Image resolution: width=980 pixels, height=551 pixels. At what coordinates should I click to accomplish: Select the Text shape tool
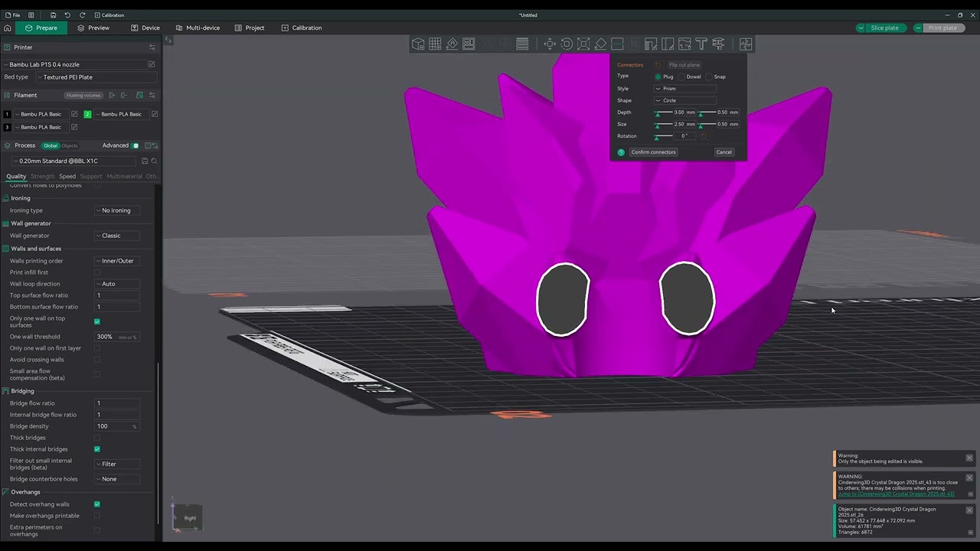[701, 44]
